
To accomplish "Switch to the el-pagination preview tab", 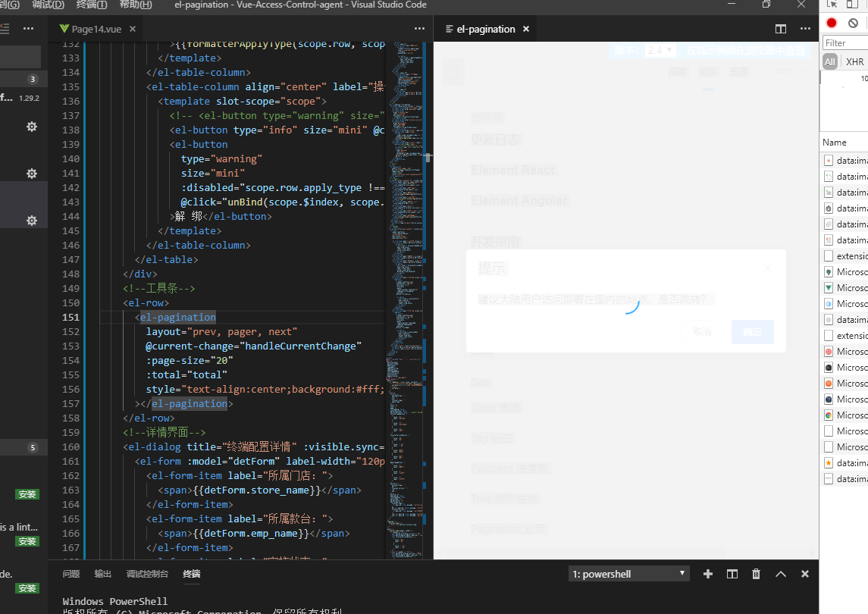I will tap(485, 29).
